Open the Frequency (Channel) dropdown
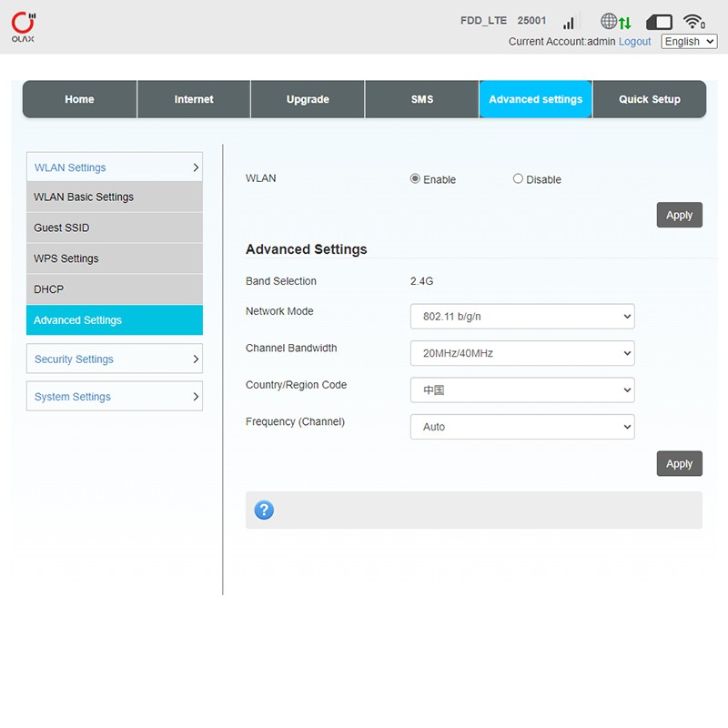This screenshot has width=728, height=728. point(522,427)
